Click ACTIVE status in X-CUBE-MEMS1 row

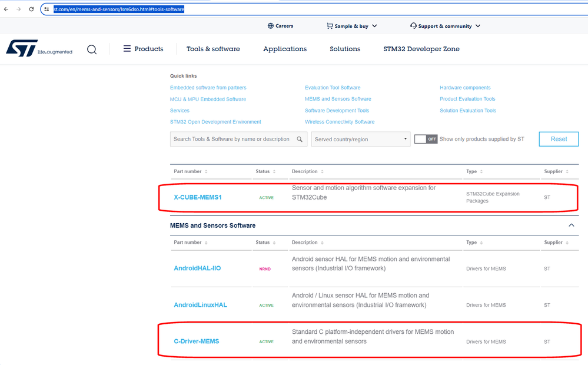[x=266, y=198]
